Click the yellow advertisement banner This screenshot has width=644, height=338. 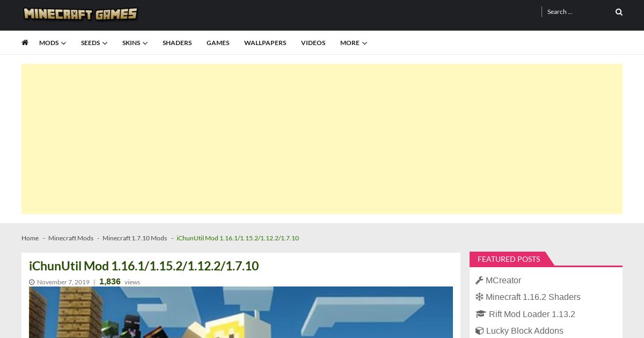pos(322,139)
